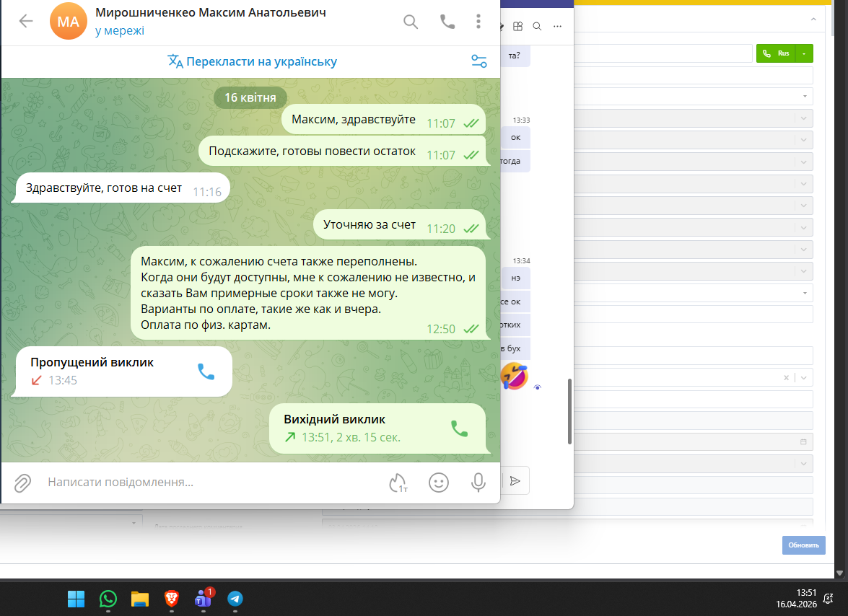Open chevron beside the X clear icon

tap(804, 378)
